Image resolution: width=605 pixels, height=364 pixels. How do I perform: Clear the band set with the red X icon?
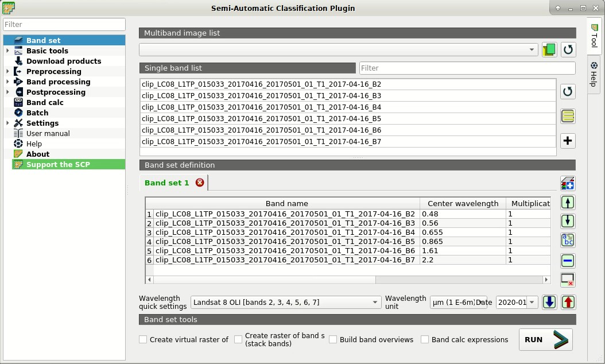[x=568, y=280]
